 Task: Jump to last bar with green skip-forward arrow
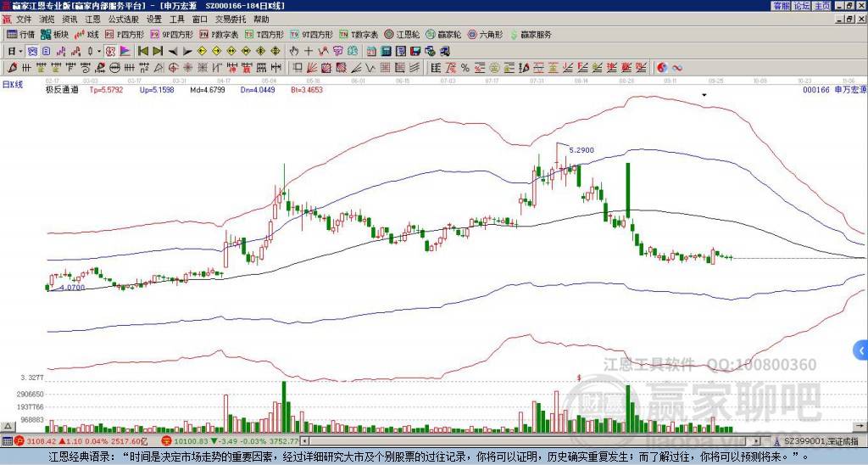point(158,52)
